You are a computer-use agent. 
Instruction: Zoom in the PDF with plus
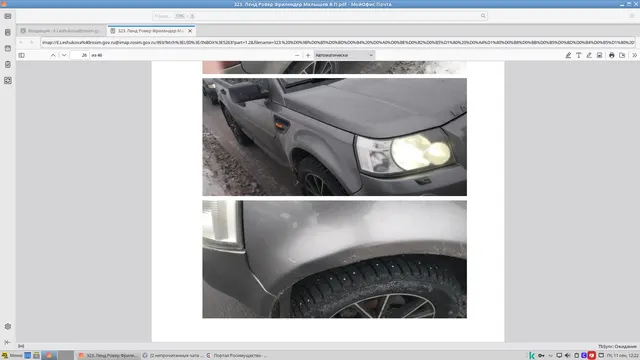pyautogui.click(x=308, y=55)
